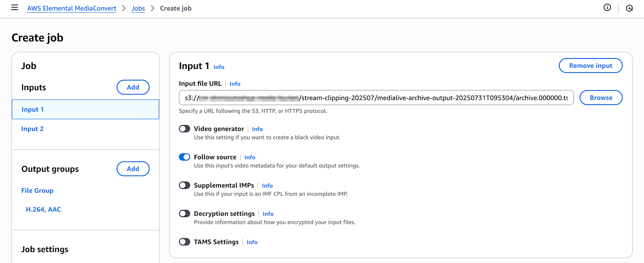Image resolution: width=644 pixels, height=263 pixels.
Task: Open the info panel icon in header
Action: [x=607, y=8]
